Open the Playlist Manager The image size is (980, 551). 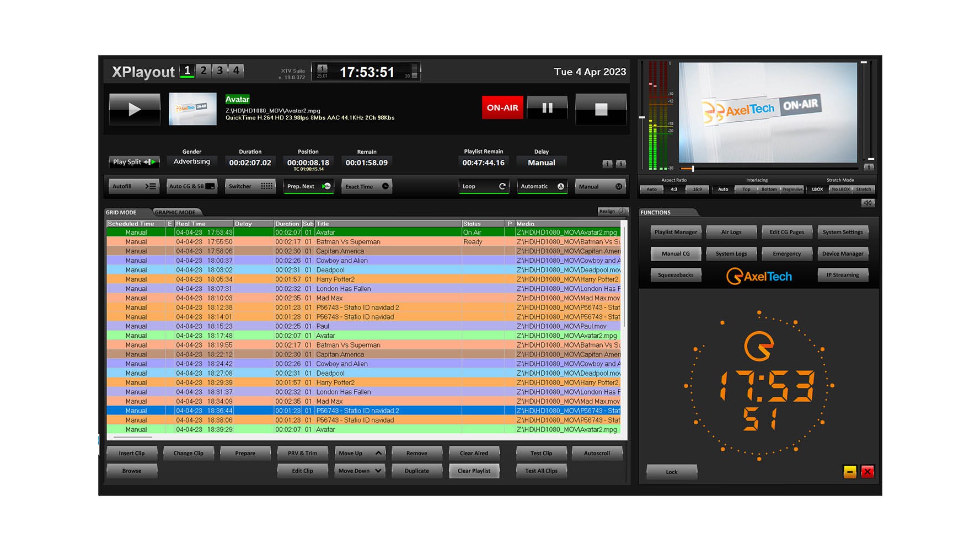click(676, 232)
